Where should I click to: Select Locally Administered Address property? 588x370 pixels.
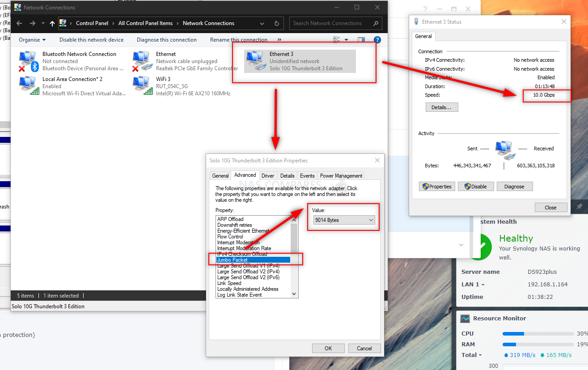248,289
